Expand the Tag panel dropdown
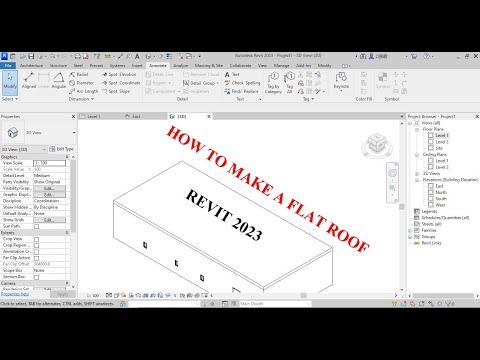Viewport: 480px width, 360px height. tap(308, 99)
